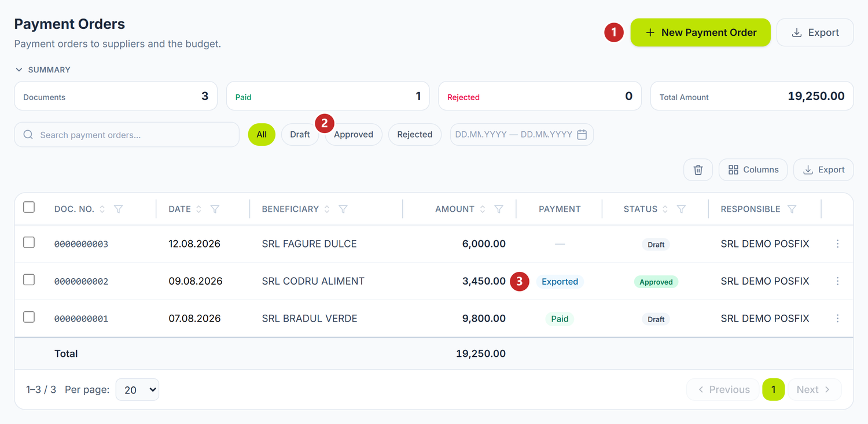Click the Export button beside Columns
This screenshot has width=868, height=424.
click(823, 169)
